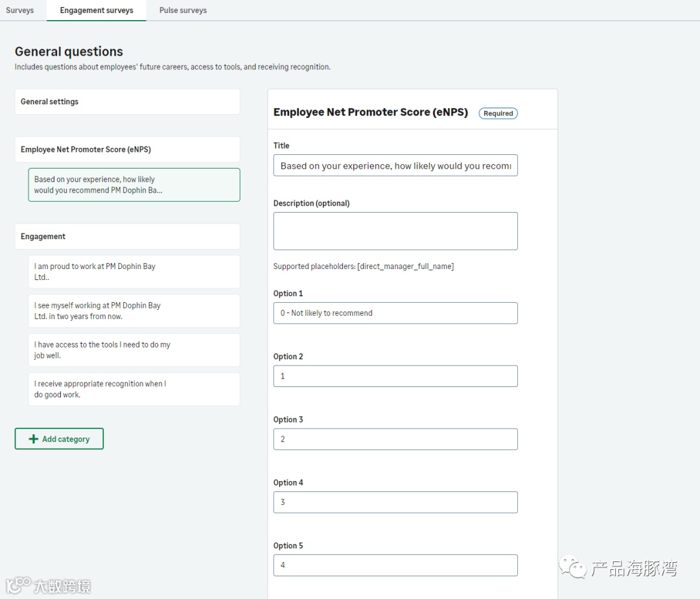This screenshot has width=700, height=599.
Task: Click the Option 5 input field
Action: point(395,565)
